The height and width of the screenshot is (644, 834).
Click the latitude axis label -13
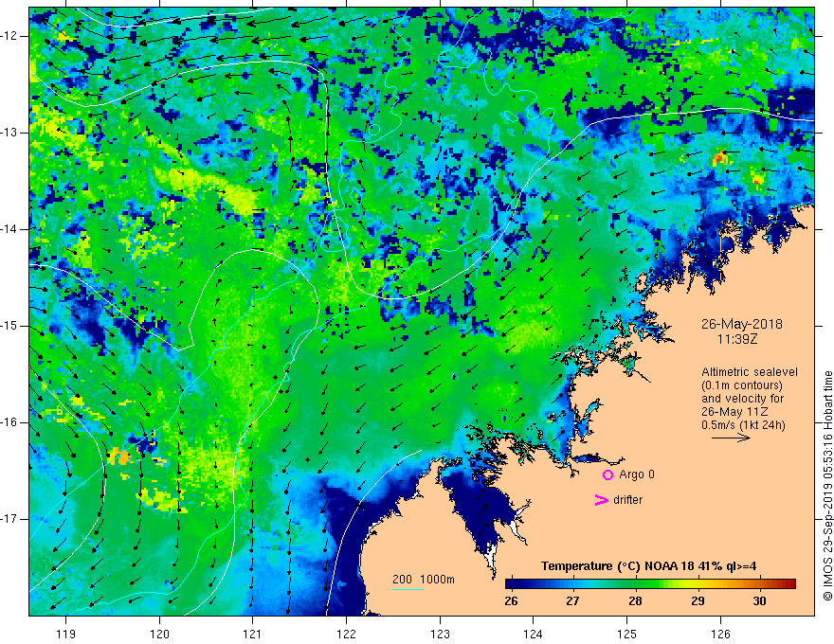[x=10, y=133]
